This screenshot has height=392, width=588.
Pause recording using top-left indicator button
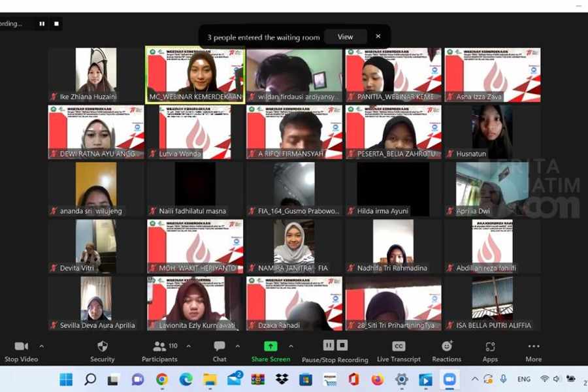(x=42, y=24)
